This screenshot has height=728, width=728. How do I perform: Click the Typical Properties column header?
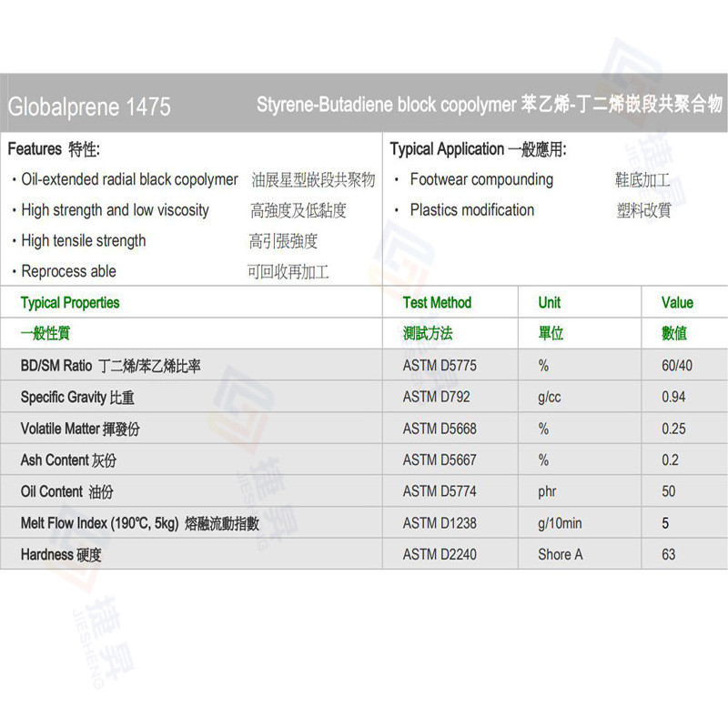(x=70, y=303)
